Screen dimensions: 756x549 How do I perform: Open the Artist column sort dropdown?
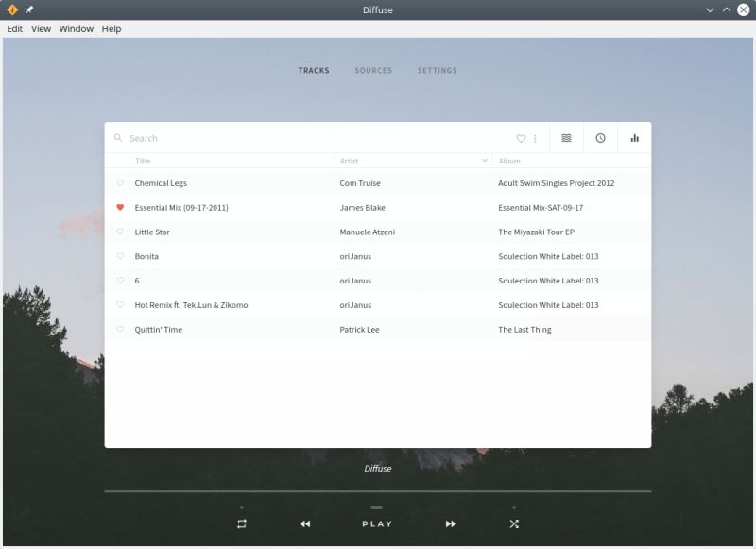tap(483, 161)
